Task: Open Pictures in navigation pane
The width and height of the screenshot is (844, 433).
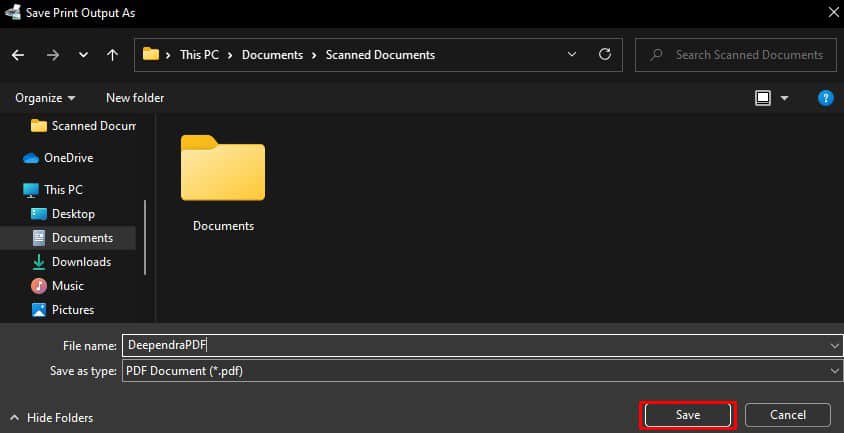Action: click(62, 310)
